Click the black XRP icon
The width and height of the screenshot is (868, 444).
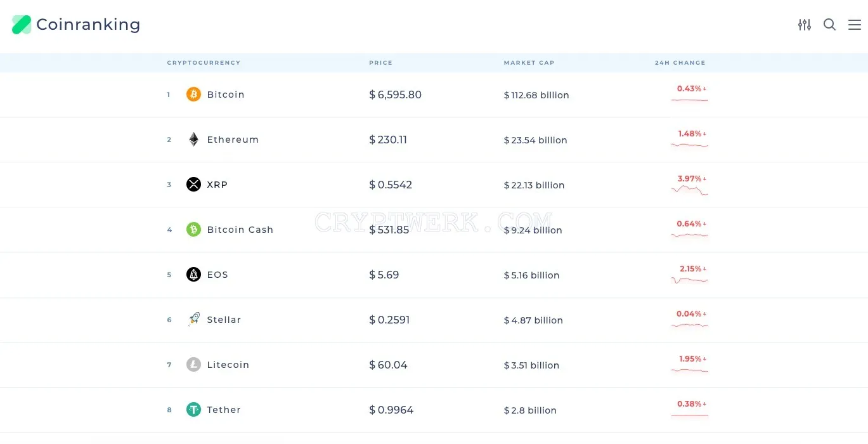click(x=193, y=185)
